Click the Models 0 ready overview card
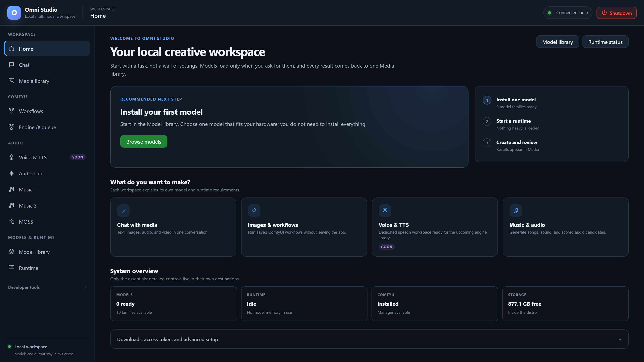The width and height of the screenshot is (644, 362). [x=173, y=304]
